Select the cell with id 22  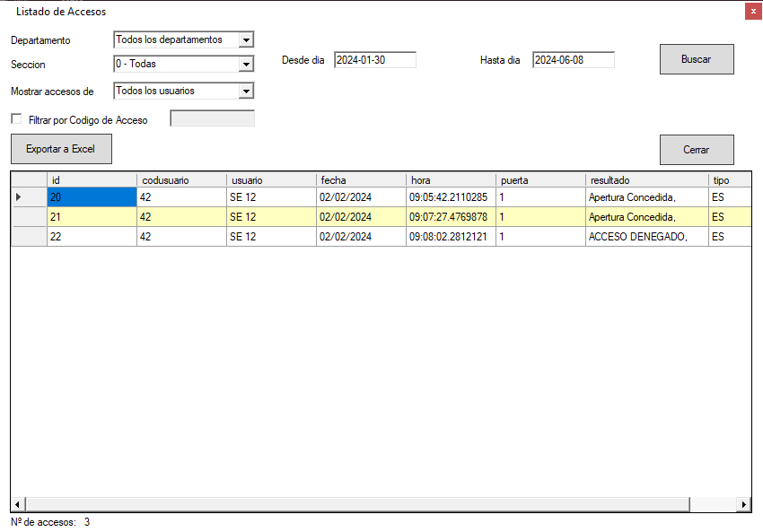pos(92,236)
